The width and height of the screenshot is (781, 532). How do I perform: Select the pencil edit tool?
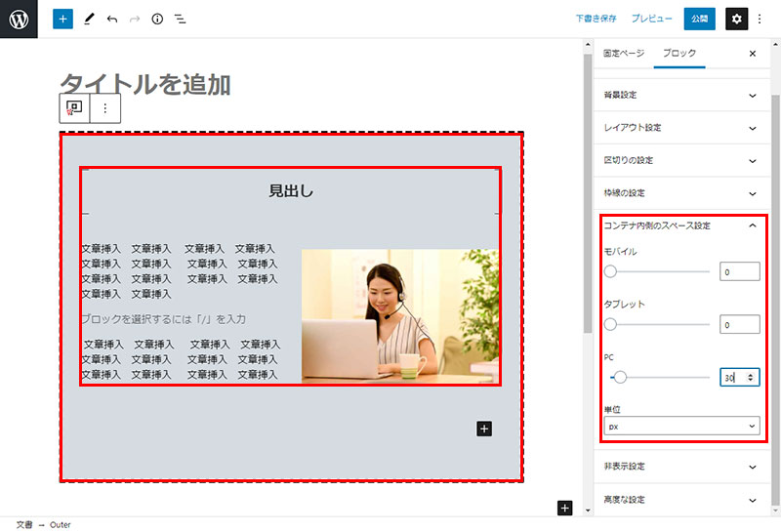(89, 19)
